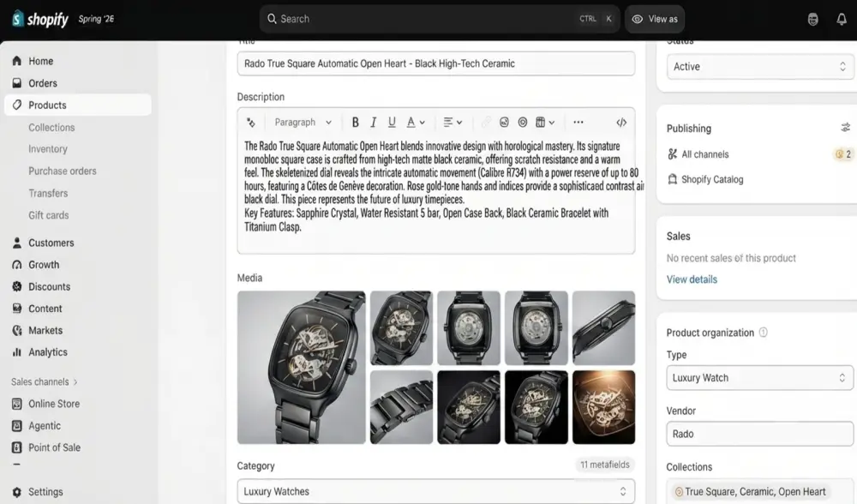Focus the top Search bar

440,19
